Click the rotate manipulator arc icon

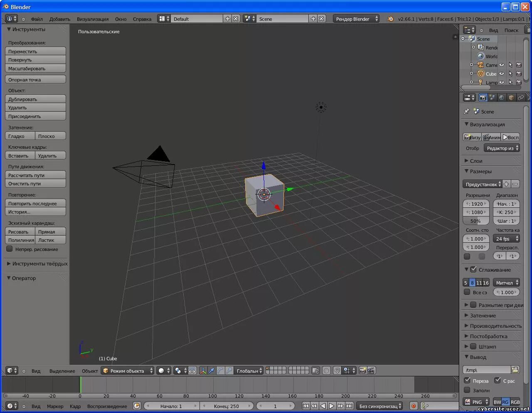220,371
